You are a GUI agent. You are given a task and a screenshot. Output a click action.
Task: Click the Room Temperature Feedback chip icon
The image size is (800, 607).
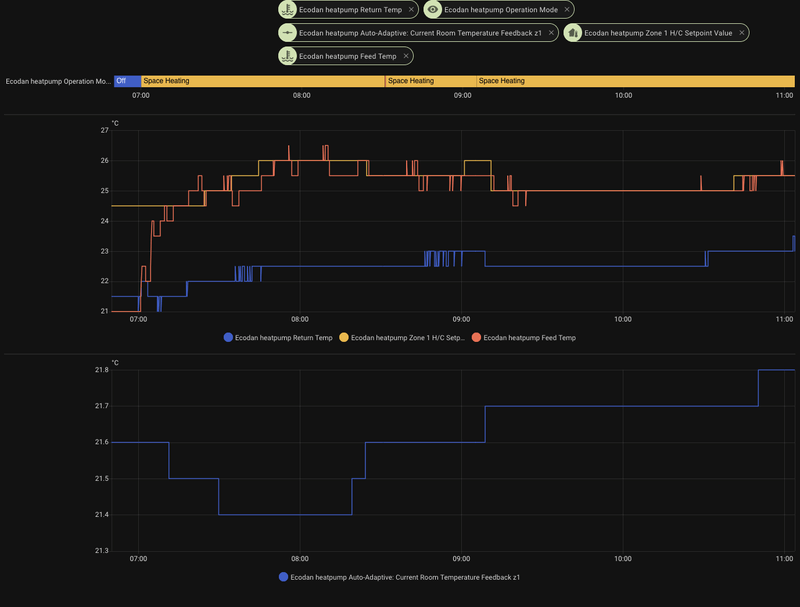pos(288,33)
